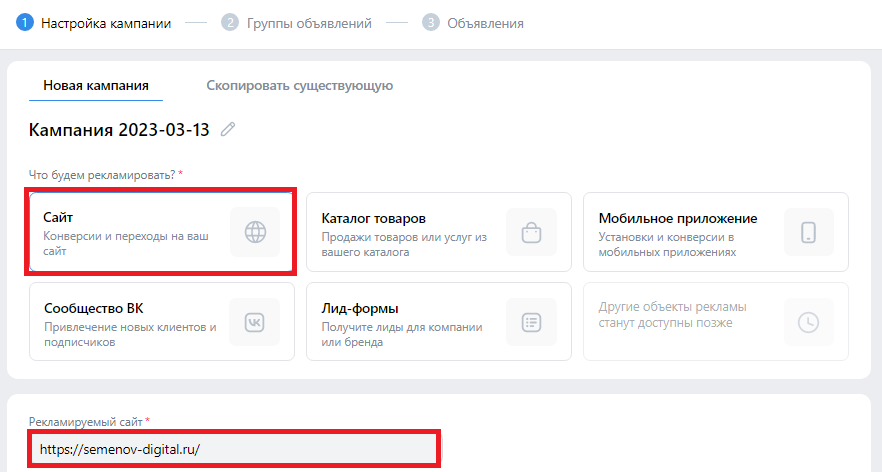Click the VK logo icon in Сообщество ВК
Image resolution: width=882 pixels, height=472 pixels.
point(255,322)
